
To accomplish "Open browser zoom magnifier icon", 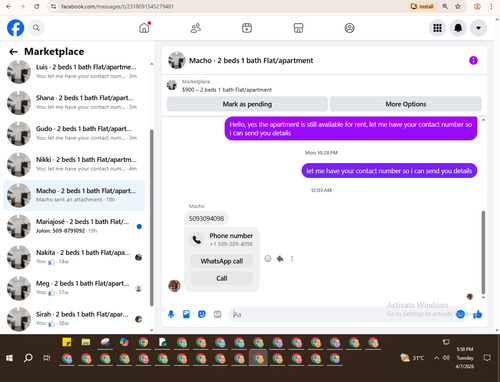I will 445,6.
